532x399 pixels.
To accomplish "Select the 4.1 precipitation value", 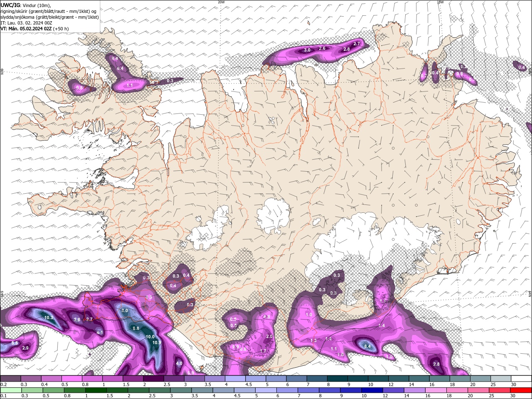I will tap(100, 332).
